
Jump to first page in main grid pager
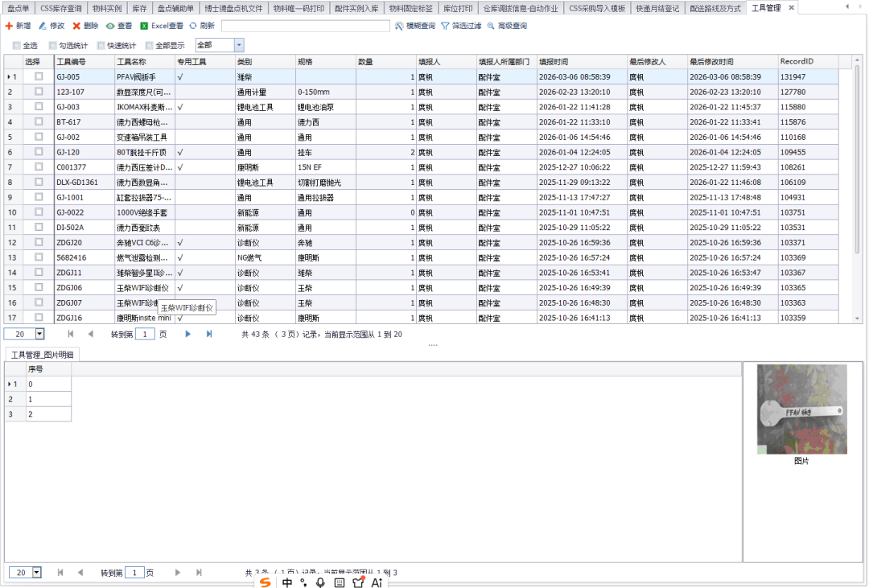[x=70, y=334]
